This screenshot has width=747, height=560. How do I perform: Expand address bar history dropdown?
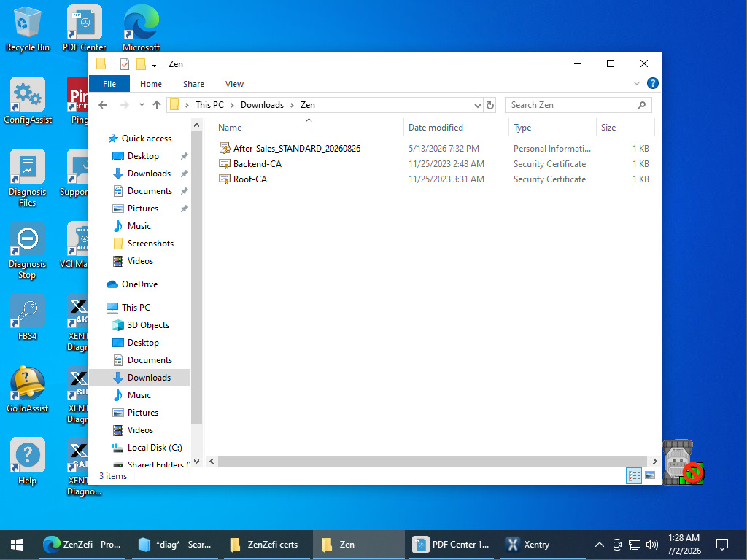coord(477,105)
